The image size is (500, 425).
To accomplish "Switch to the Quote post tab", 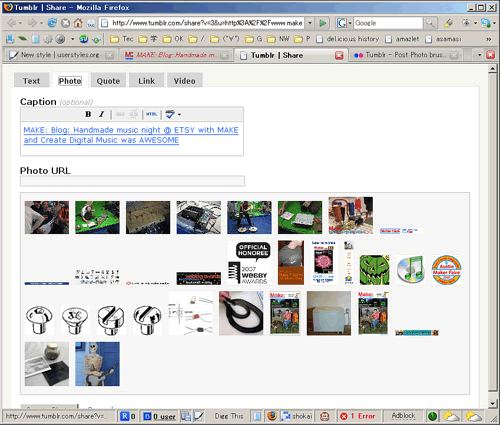I will coord(108,81).
